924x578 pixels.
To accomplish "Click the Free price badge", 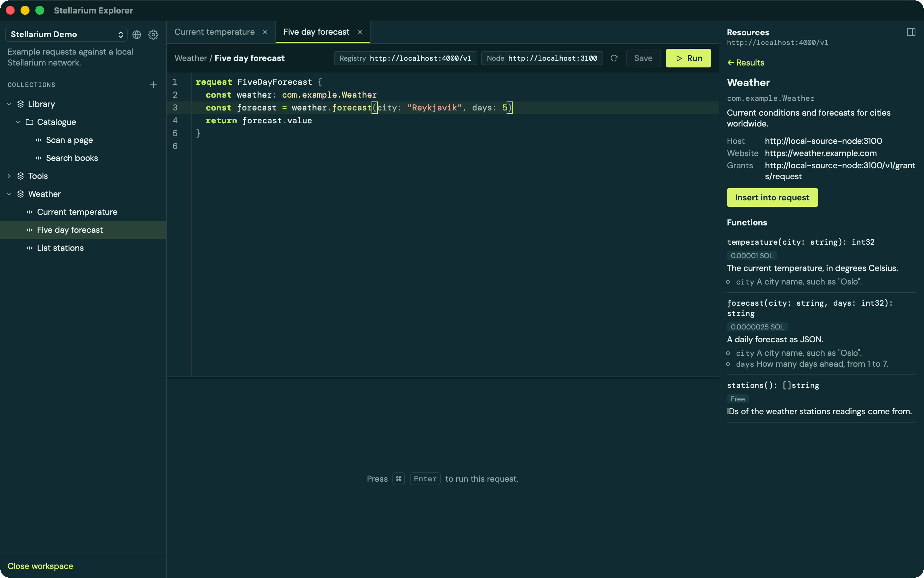I will pos(738,399).
